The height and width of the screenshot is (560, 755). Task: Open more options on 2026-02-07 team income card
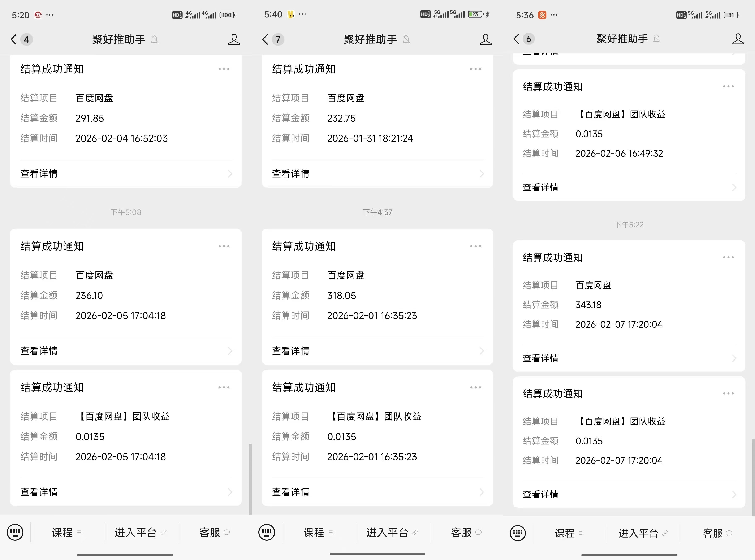tap(728, 393)
